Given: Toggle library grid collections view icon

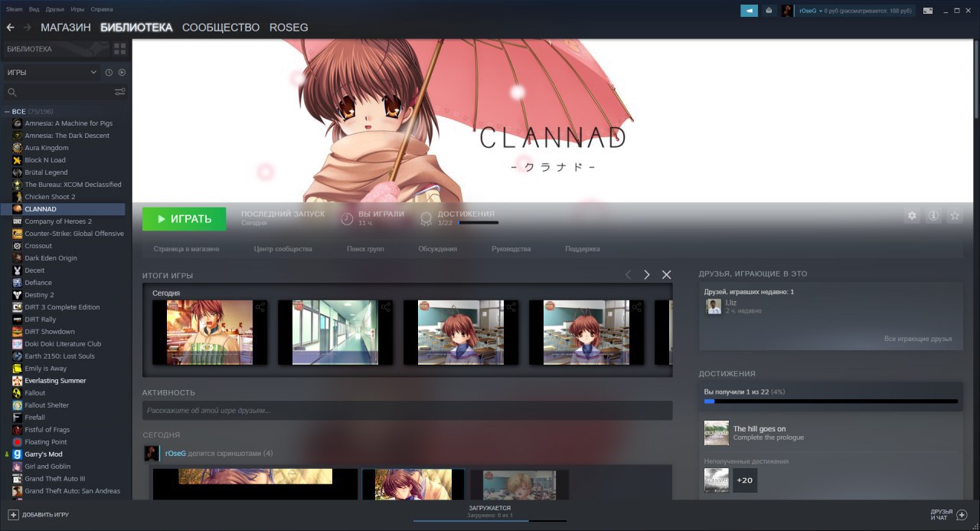Looking at the screenshot, I should tap(119, 49).
